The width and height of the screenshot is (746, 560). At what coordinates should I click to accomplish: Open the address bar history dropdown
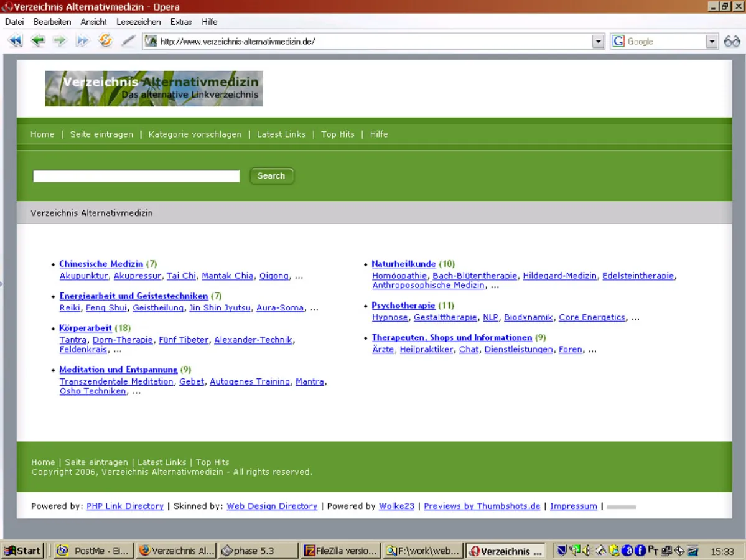(598, 41)
